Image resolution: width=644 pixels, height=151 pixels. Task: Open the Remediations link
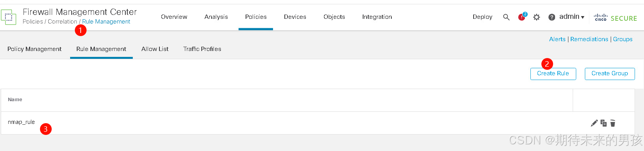click(589, 39)
